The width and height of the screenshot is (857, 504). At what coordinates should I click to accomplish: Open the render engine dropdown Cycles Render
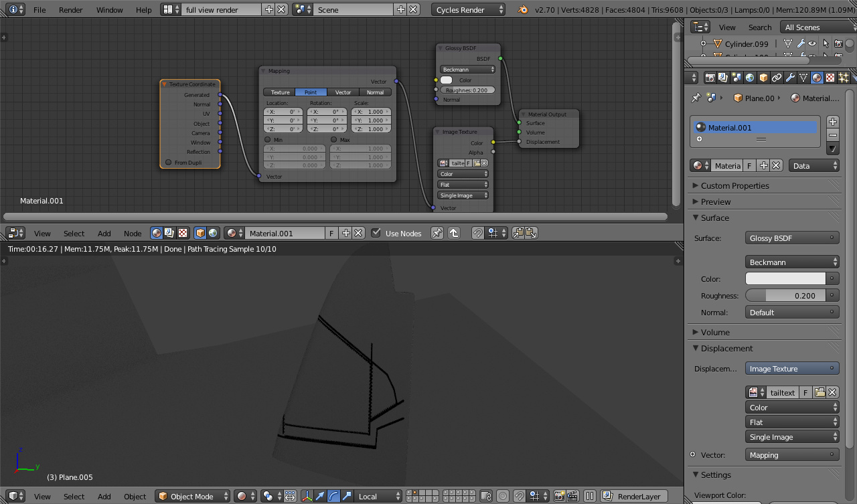(469, 9)
